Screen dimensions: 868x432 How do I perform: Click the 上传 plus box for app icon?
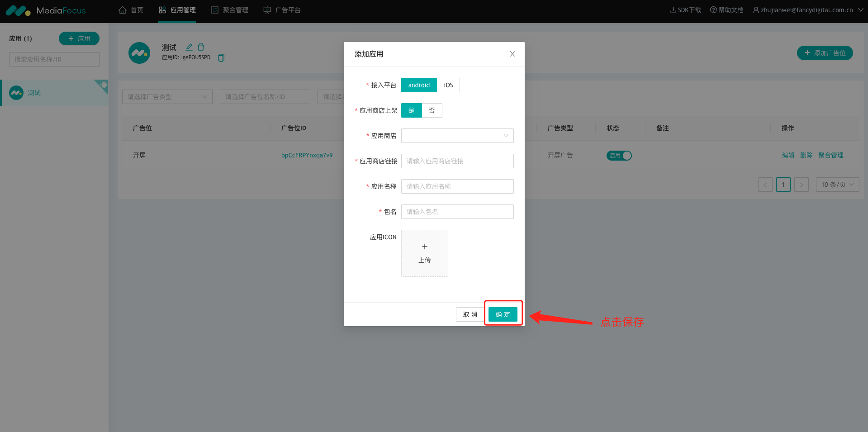[x=424, y=253]
